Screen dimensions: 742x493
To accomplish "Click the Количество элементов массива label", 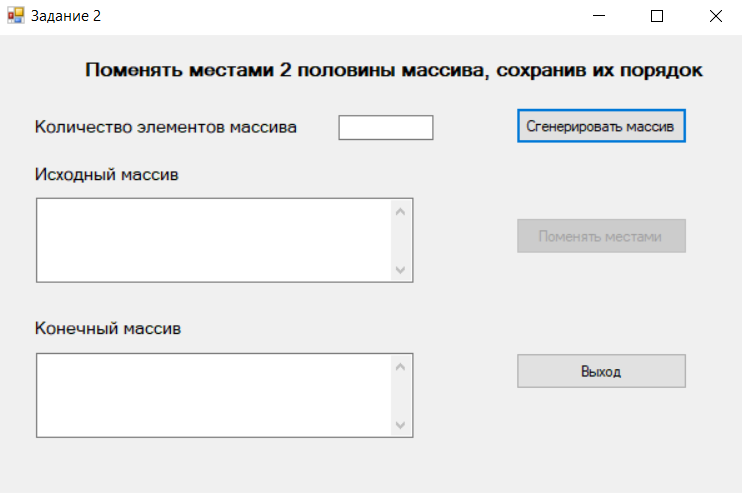I will tap(166, 127).
